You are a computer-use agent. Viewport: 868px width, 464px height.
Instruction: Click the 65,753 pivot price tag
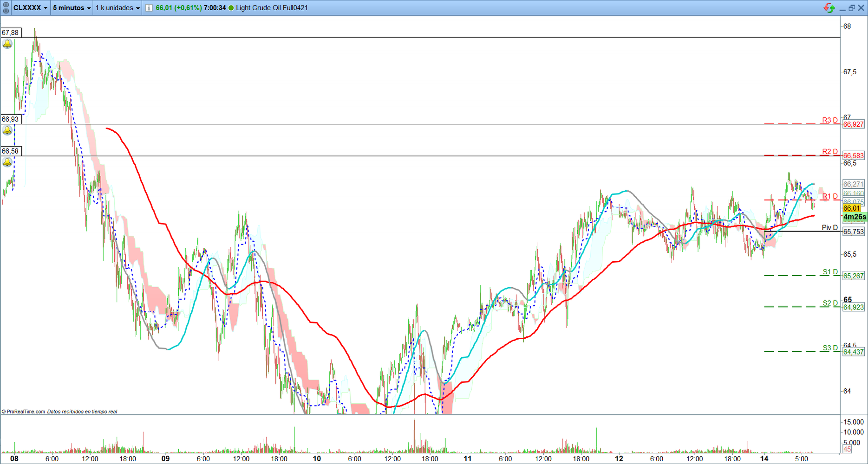(x=854, y=232)
